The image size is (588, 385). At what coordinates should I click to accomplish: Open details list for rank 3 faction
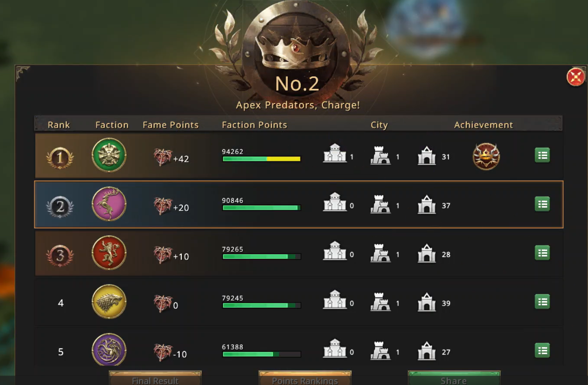[x=542, y=253]
